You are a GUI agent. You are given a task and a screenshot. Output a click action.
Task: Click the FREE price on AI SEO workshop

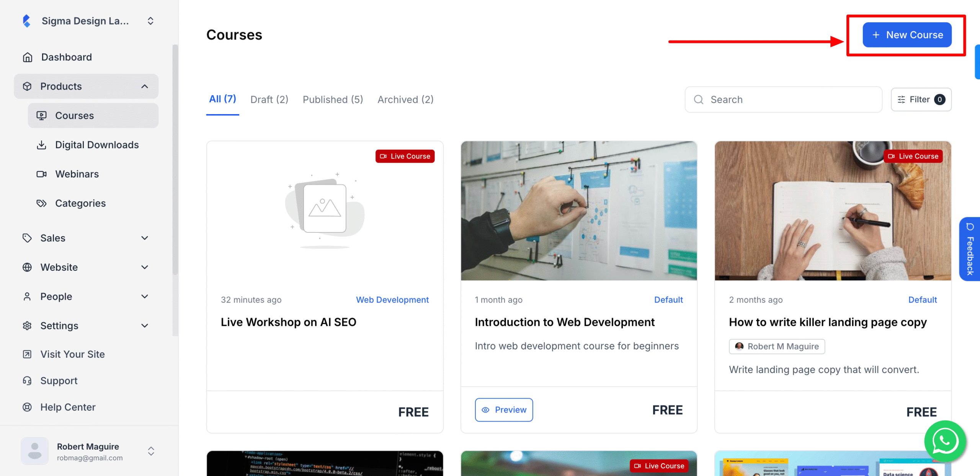coord(413,412)
